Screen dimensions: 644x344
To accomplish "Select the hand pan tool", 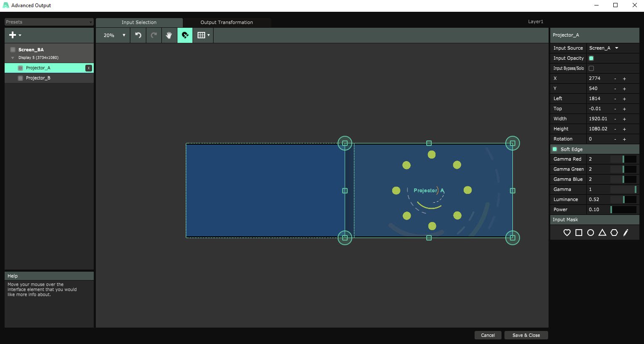I will (169, 35).
